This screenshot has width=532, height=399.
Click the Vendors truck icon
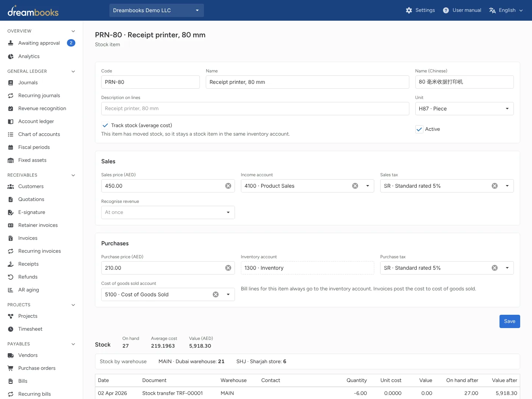click(11, 355)
